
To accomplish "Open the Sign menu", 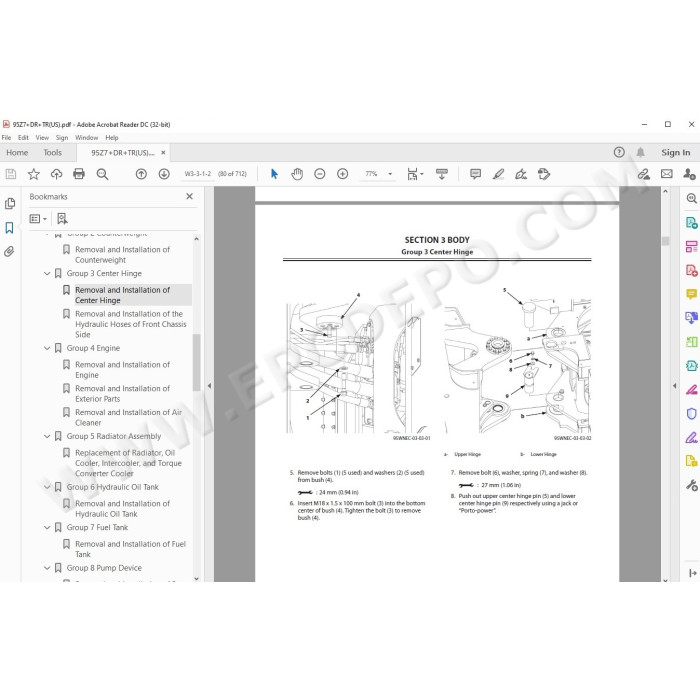I will 62,138.
